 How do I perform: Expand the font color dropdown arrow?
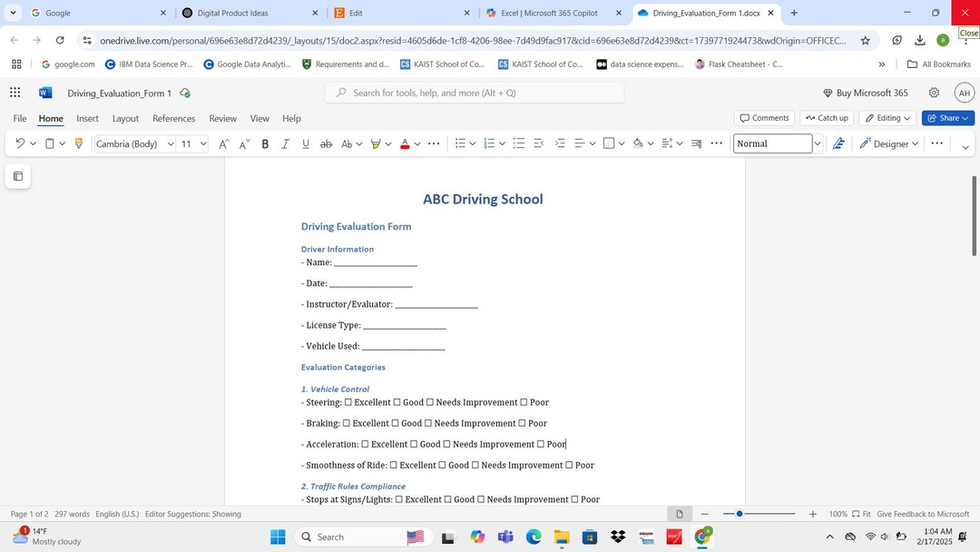click(x=417, y=143)
